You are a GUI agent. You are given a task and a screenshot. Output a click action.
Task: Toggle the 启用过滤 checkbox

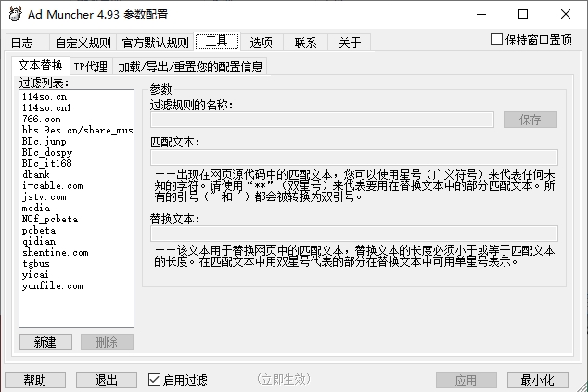coord(178,380)
